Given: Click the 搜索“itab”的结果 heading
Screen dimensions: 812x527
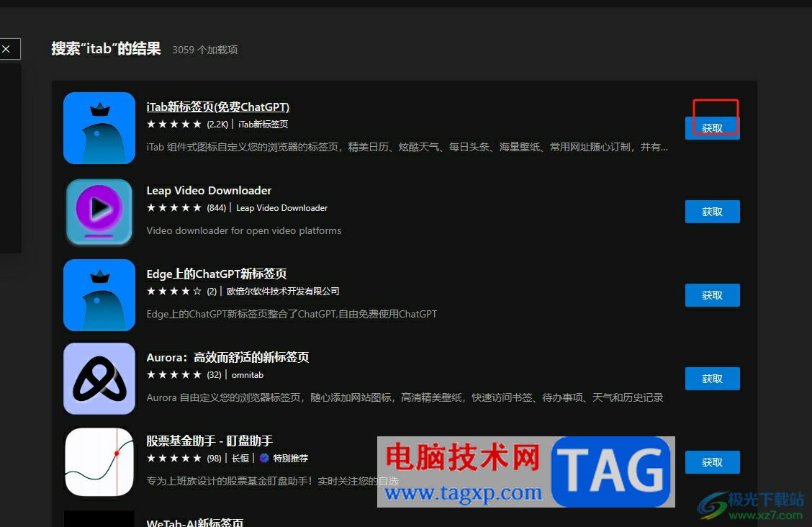Looking at the screenshot, I should (106, 49).
